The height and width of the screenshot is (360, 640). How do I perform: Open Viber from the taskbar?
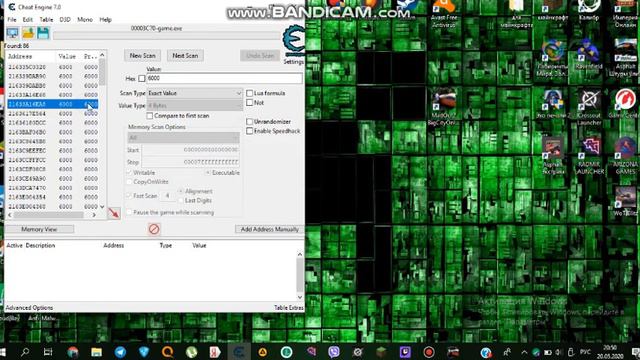point(334,352)
